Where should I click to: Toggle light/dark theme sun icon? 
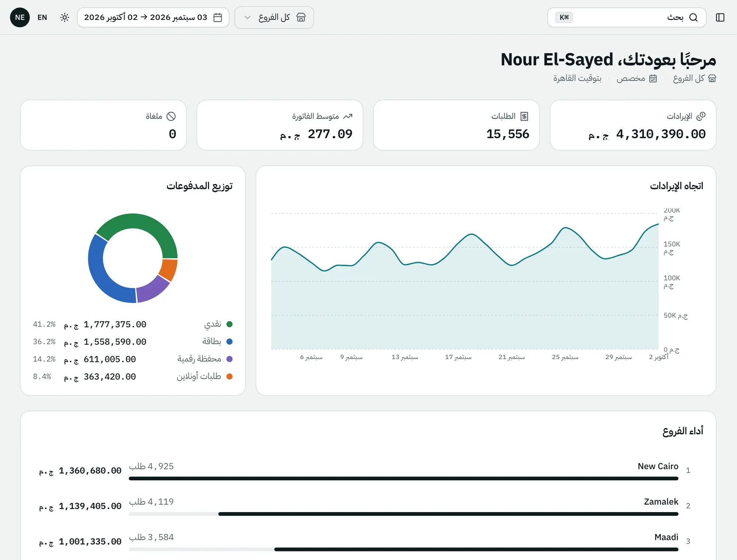64,17
